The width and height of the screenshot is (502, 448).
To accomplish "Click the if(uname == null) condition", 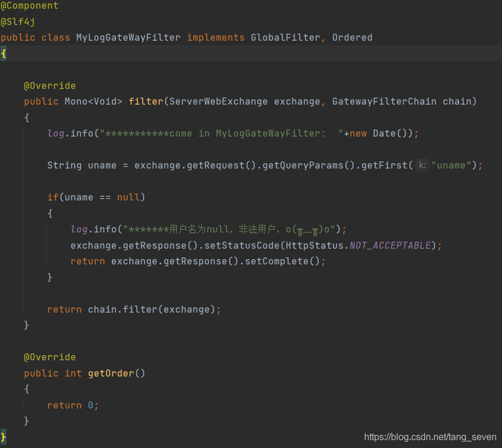I will pyautogui.click(x=97, y=198).
